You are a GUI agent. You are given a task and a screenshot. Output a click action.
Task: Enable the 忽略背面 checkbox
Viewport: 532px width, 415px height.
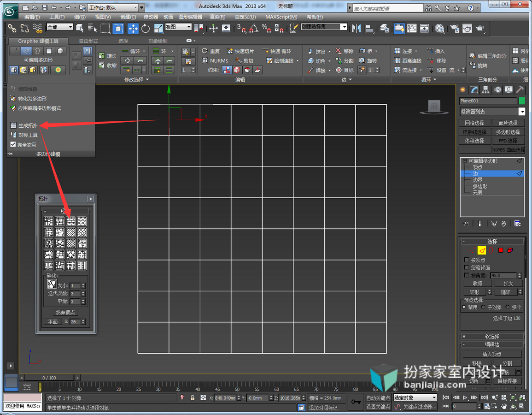(x=467, y=267)
